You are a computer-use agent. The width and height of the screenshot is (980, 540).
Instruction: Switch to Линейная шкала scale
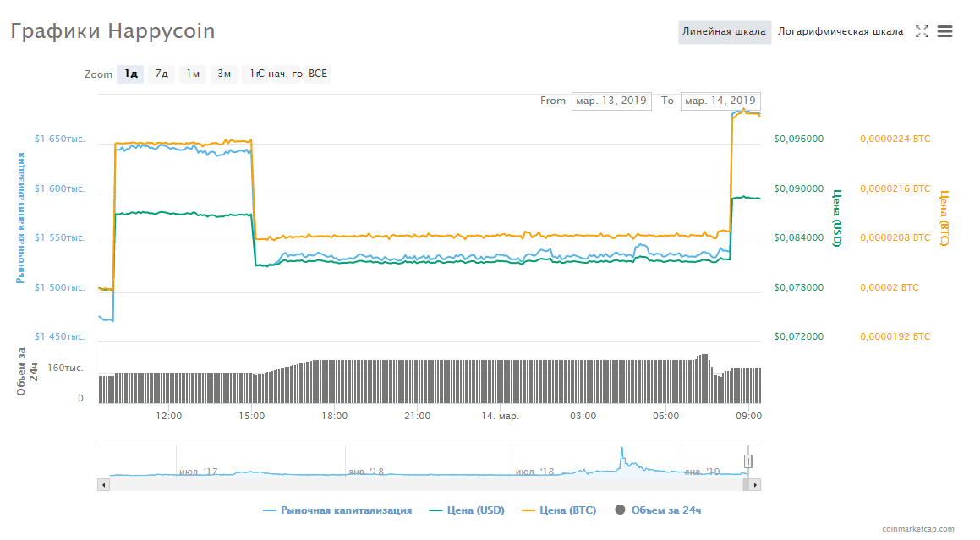[725, 31]
